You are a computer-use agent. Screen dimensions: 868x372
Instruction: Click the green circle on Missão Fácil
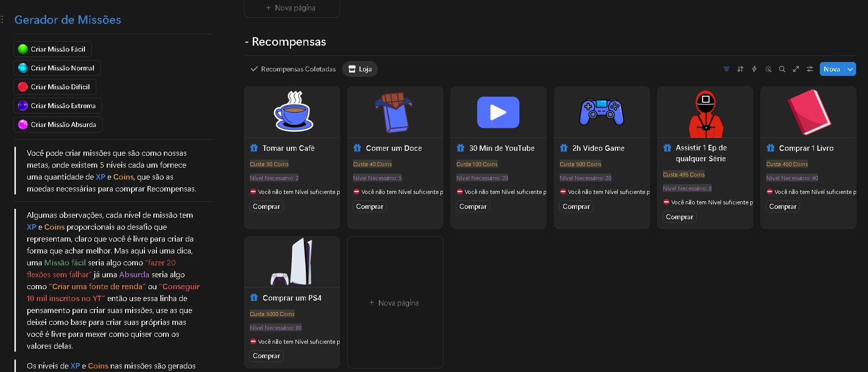23,49
